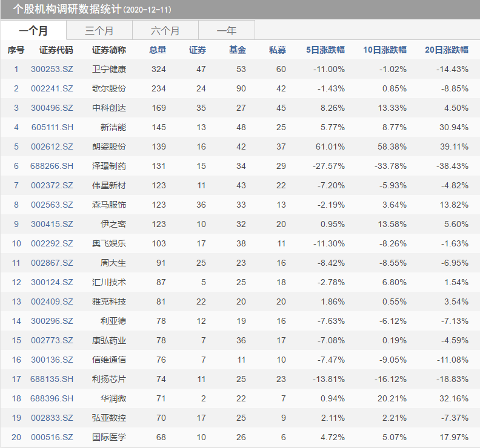Click the 证券代码 column header

(56, 50)
